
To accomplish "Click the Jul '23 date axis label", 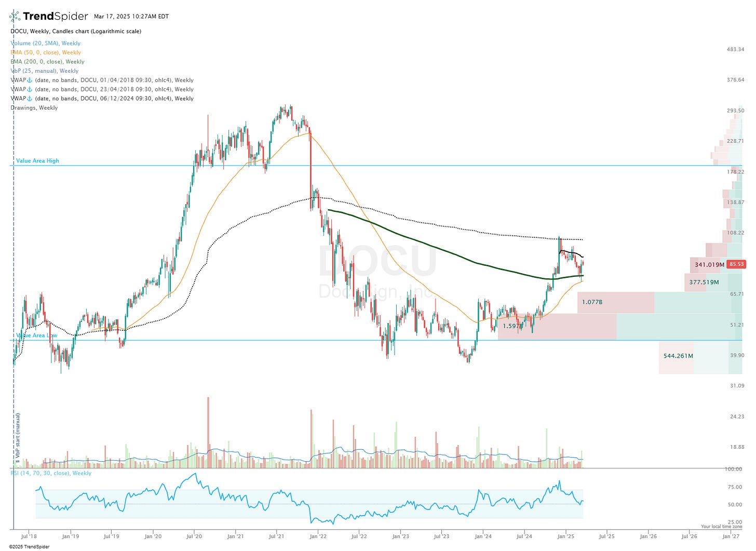I will pyautogui.click(x=441, y=536).
